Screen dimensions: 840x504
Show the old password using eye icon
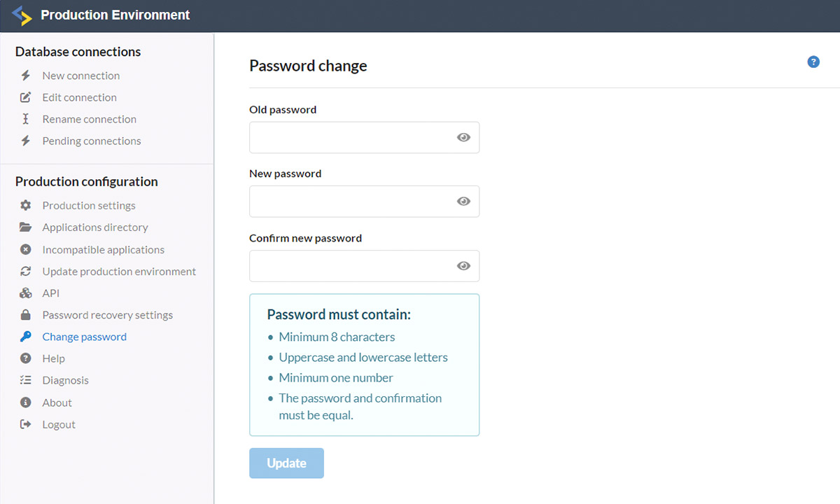click(463, 137)
